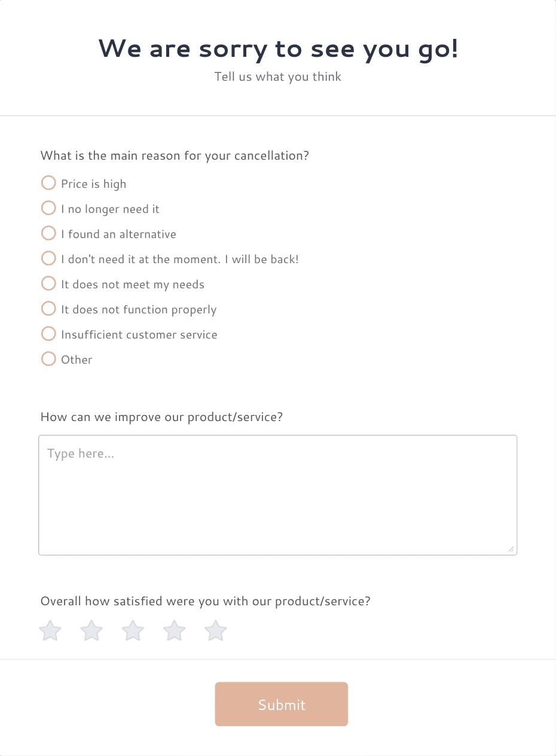Screen dimensions: 556x756
Task: Select the 'Price is high' radio button
Action: coord(48,182)
